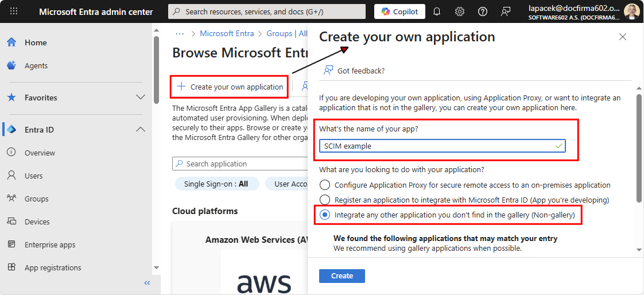Click the feedback person icon in the top bar
The height and width of the screenshot is (295, 644).
[x=506, y=11]
